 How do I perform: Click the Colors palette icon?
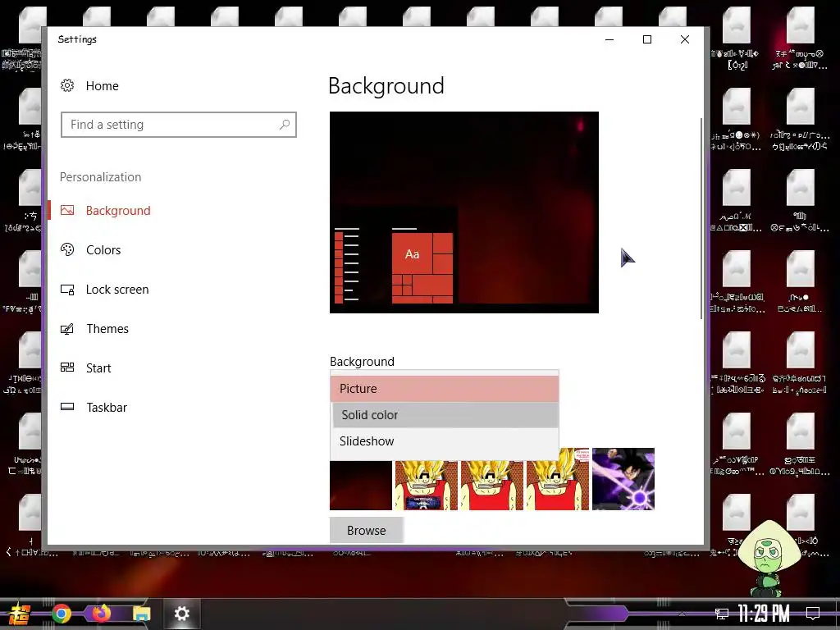click(x=67, y=249)
